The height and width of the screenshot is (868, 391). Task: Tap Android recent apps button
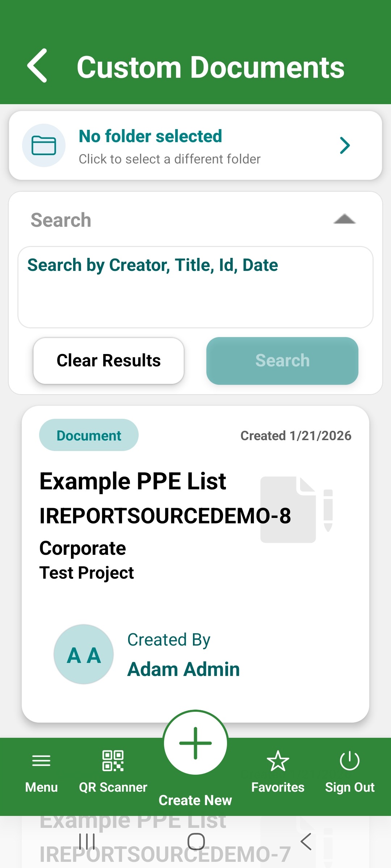pos(87,841)
